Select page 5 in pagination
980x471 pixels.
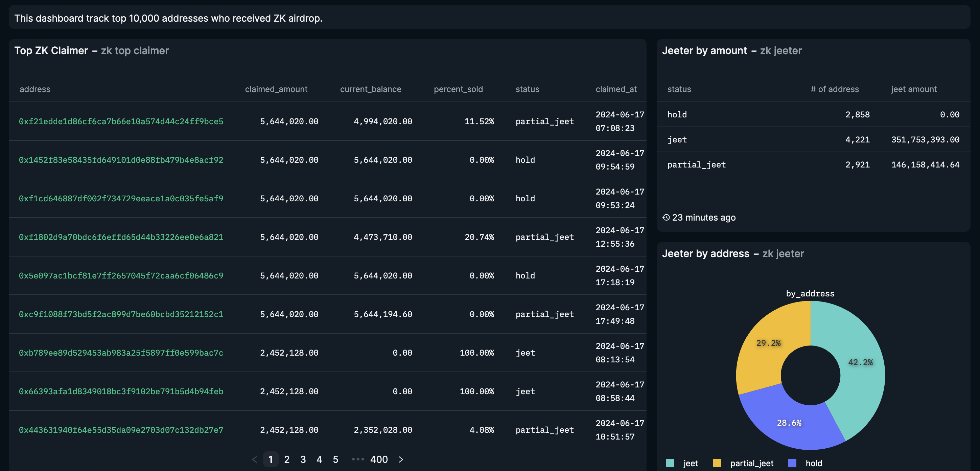click(335, 459)
